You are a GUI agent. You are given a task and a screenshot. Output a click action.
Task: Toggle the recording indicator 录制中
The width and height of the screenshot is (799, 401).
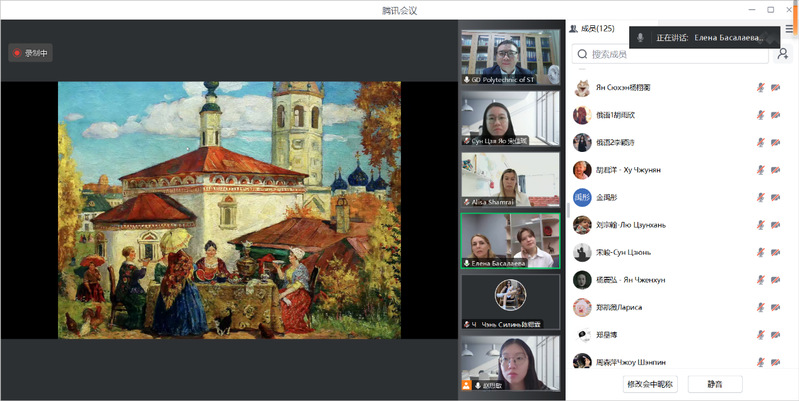tap(31, 53)
